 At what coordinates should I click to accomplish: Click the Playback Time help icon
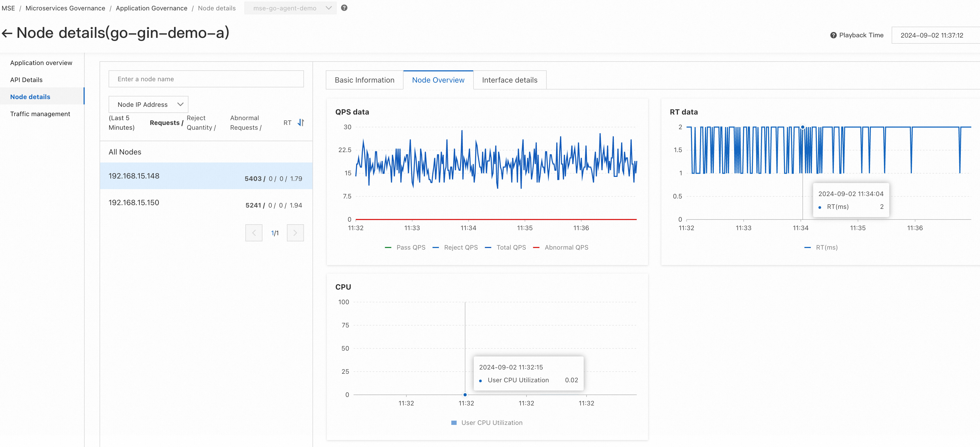tap(833, 35)
